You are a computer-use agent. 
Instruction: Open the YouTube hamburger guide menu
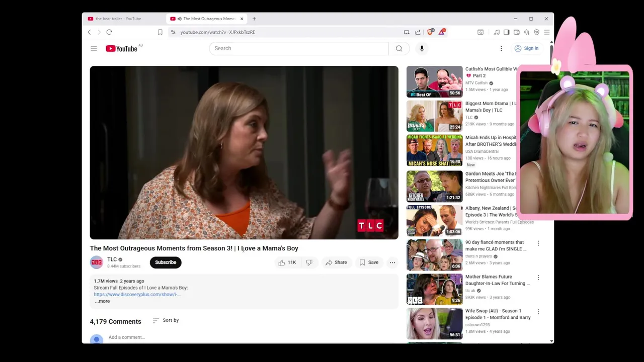[94, 48]
